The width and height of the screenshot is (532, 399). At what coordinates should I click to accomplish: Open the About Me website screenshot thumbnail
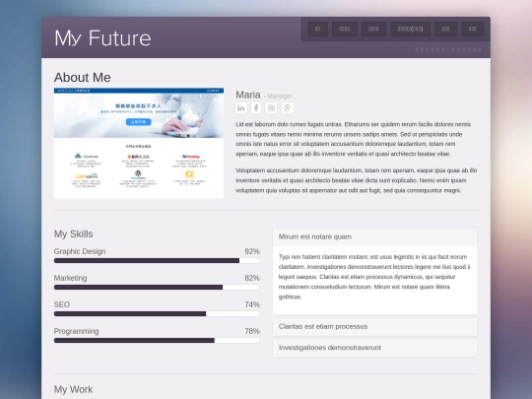click(x=139, y=143)
